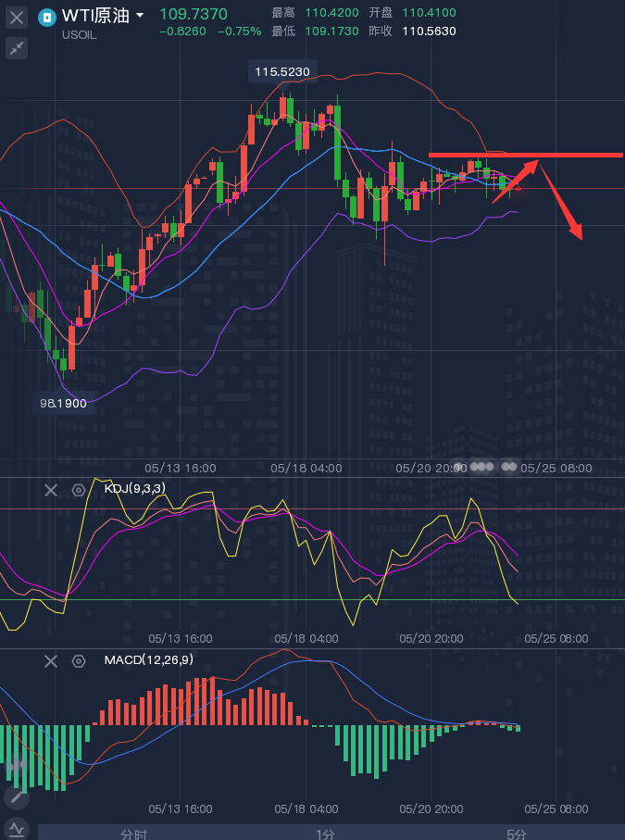Click the 98.1900 low price label

[x=62, y=403]
